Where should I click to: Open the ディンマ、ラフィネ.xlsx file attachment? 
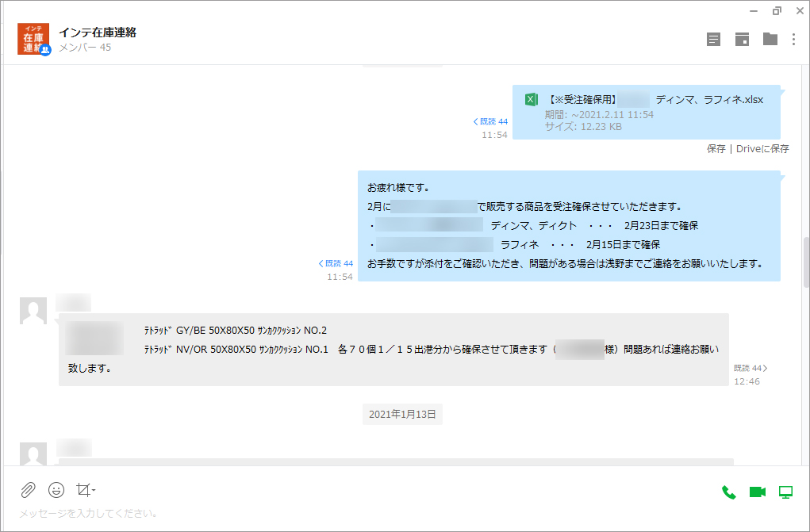pyautogui.click(x=654, y=100)
